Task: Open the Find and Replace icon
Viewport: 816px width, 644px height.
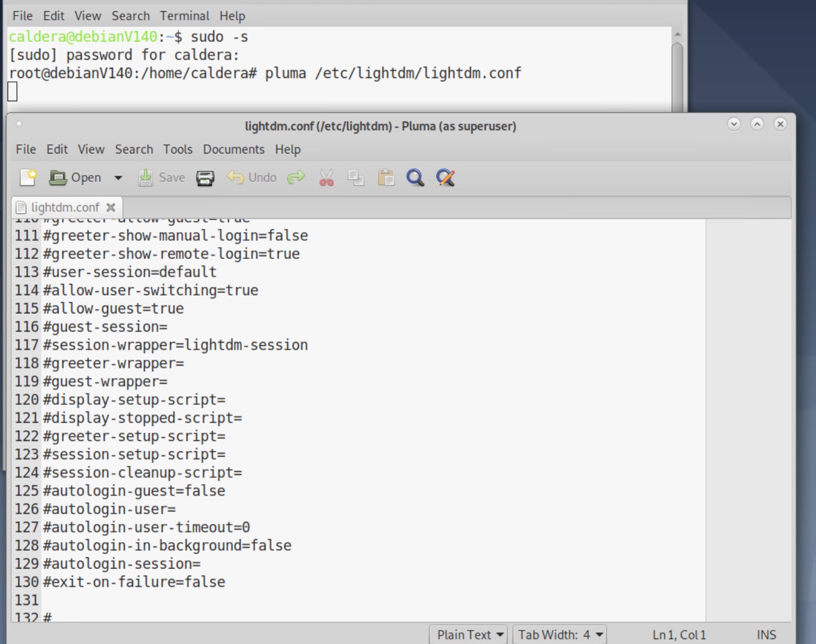Action: [445, 177]
